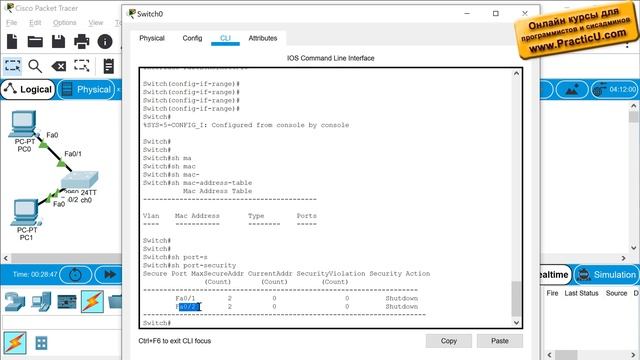Image resolution: width=640 pixels, height=360 pixels.
Task: Click the Fire column header
Action: pos(552,293)
